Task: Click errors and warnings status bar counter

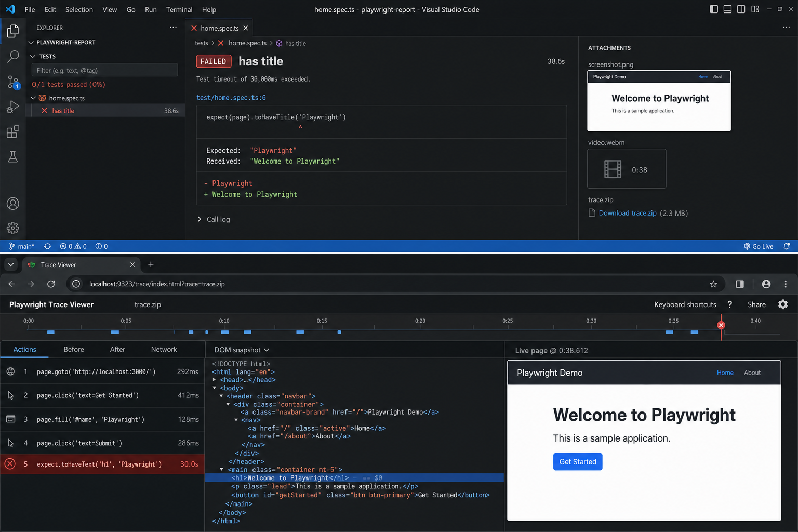Action: coord(73,246)
